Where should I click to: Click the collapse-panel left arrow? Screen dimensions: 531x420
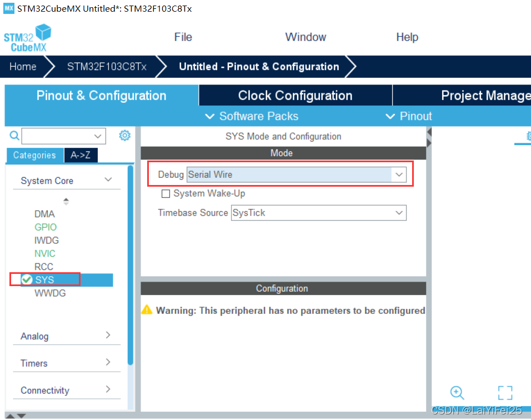point(429,132)
